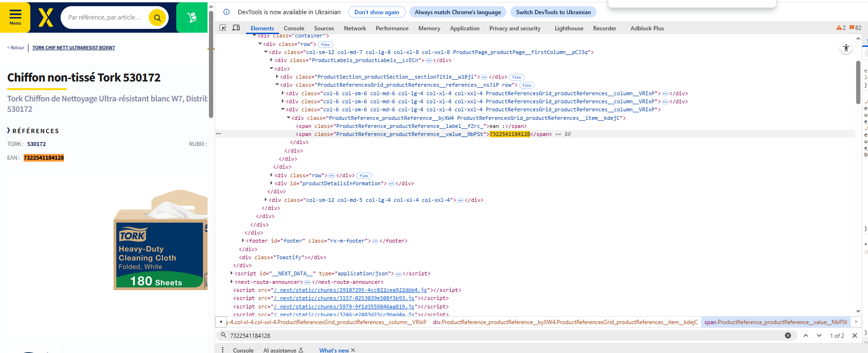Click the floating accessibility person icon

tap(846, 48)
